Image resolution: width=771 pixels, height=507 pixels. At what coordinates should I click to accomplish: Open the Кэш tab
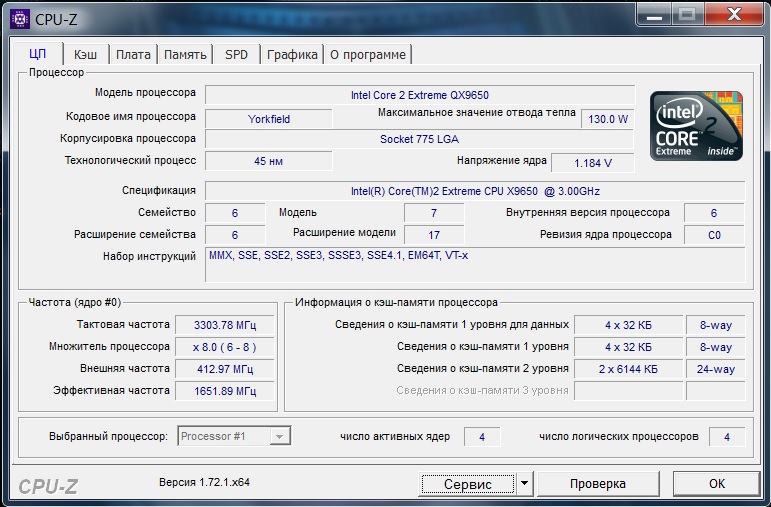86,55
